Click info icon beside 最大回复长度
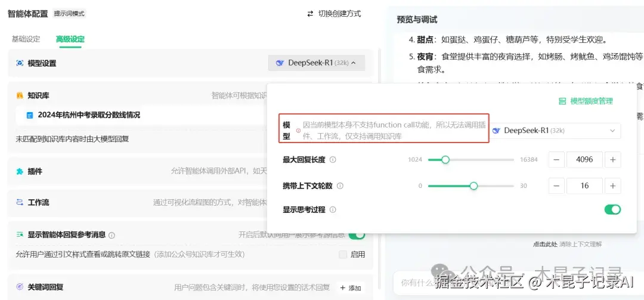Screen dimensions: 644x300 333,159
